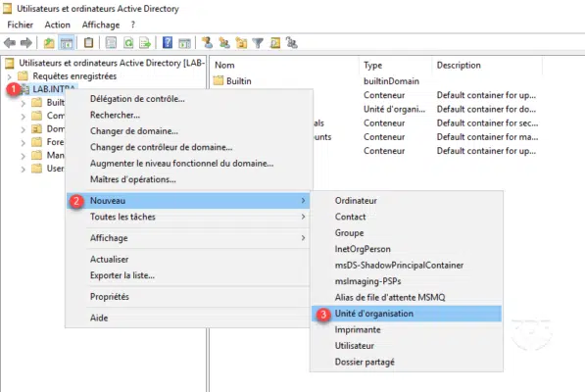Expand the Dom node in the tree
The image size is (585, 392).
(24, 129)
